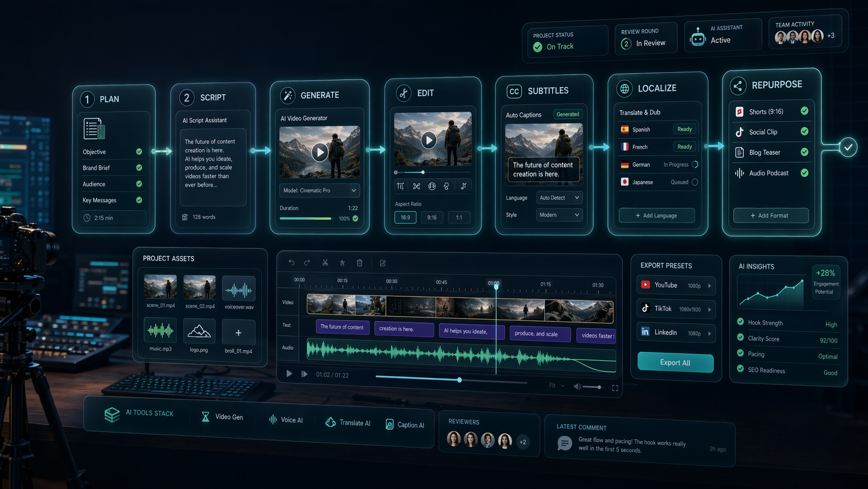Click the Add Language button
This screenshot has height=489, width=868.
click(656, 215)
